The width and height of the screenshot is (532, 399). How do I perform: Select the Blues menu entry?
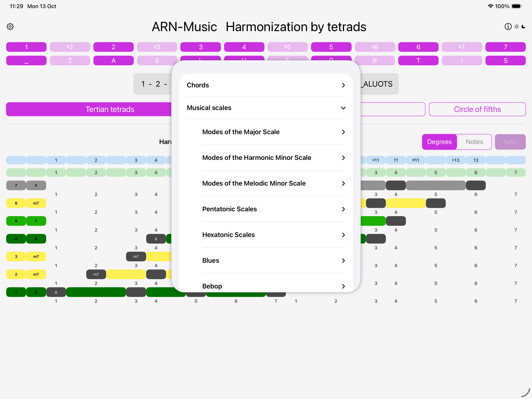point(274,260)
